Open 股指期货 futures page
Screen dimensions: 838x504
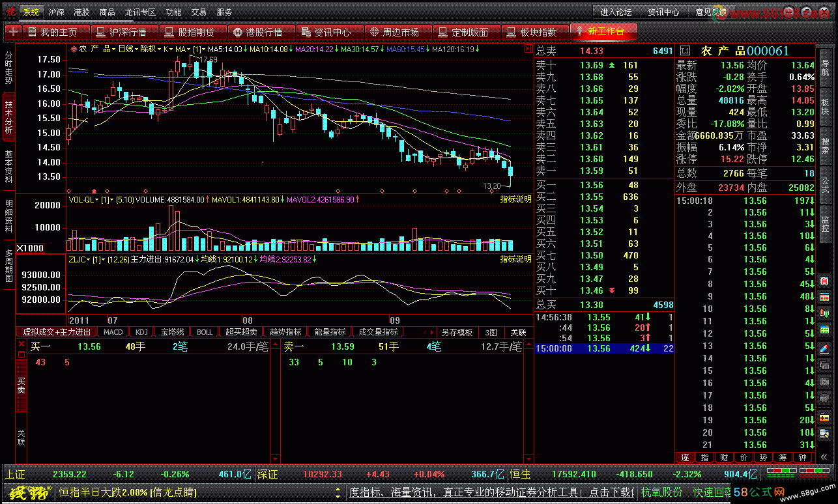click(192, 32)
